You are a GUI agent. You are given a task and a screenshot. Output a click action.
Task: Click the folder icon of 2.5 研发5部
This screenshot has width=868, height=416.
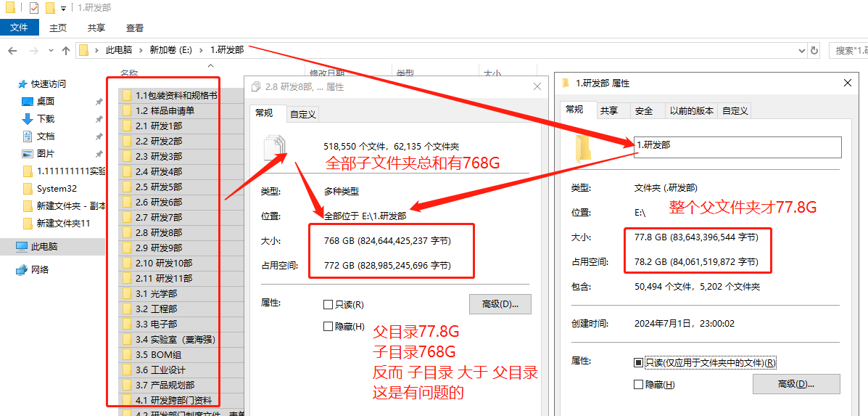pos(127,187)
